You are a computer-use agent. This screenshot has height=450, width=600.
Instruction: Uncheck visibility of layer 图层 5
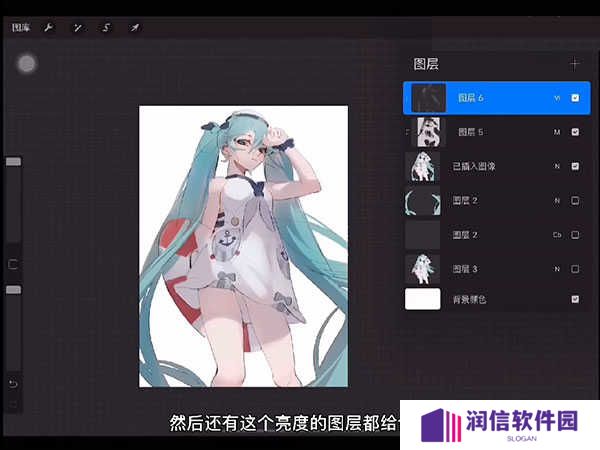pos(575,132)
